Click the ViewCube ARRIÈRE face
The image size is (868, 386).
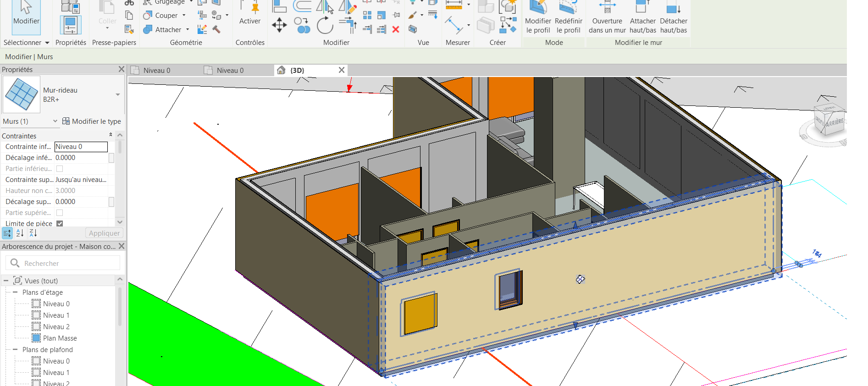click(x=834, y=122)
